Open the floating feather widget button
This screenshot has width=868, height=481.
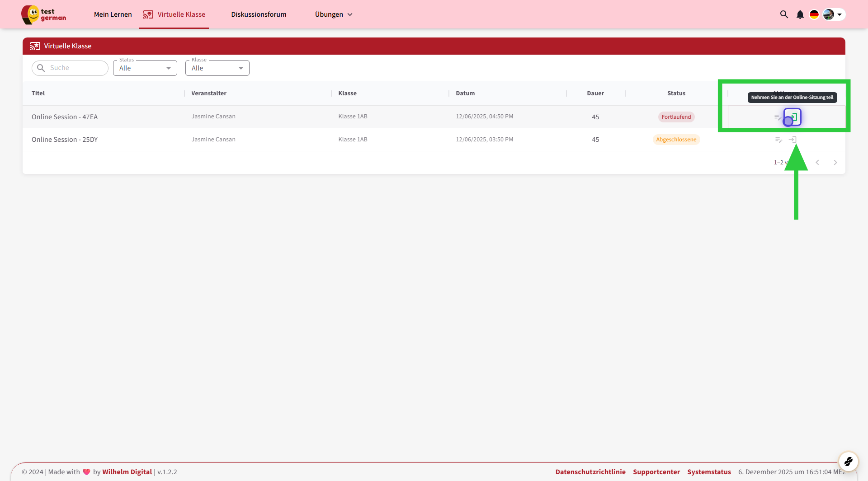point(848,461)
